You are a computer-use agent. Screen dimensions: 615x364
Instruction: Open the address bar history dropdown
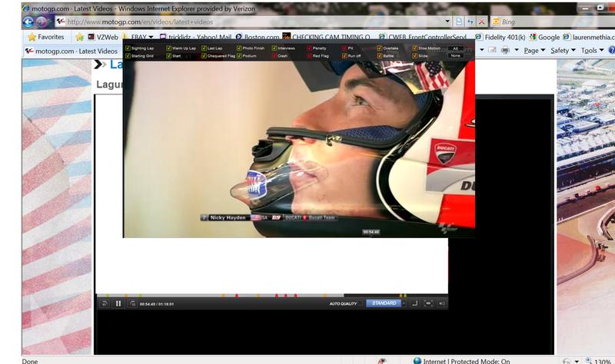coord(447,22)
